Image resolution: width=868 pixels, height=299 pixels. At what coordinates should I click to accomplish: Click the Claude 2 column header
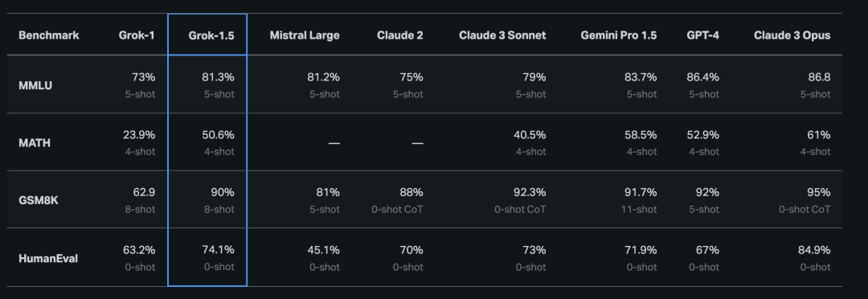coord(400,35)
